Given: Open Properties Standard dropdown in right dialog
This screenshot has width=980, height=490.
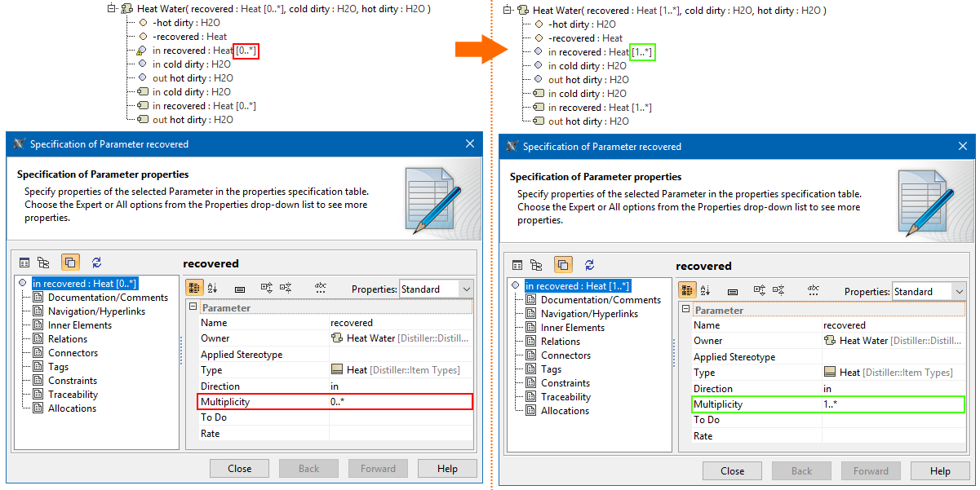Looking at the screenshot, I should (929, 292).
